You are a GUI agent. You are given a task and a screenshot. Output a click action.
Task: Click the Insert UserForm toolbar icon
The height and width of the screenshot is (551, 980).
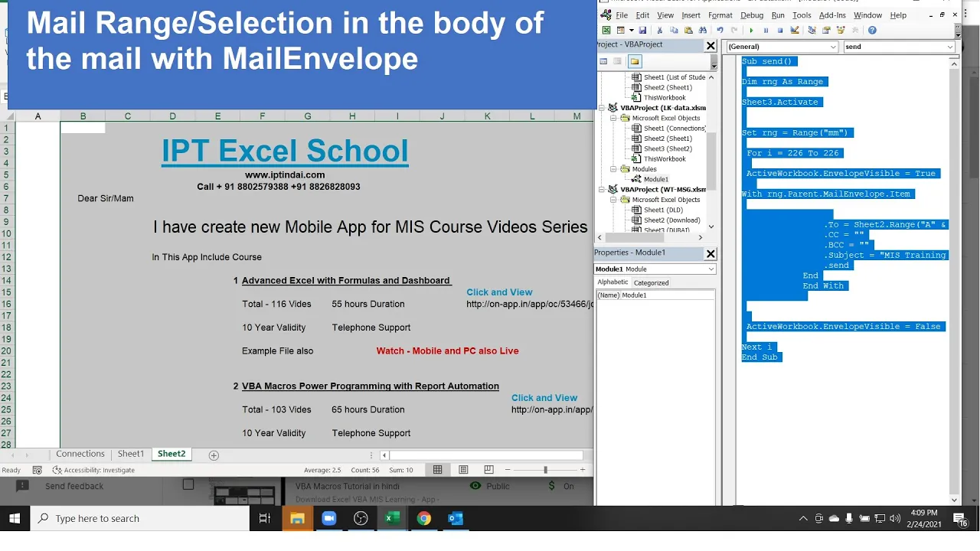tap(621, 31)
